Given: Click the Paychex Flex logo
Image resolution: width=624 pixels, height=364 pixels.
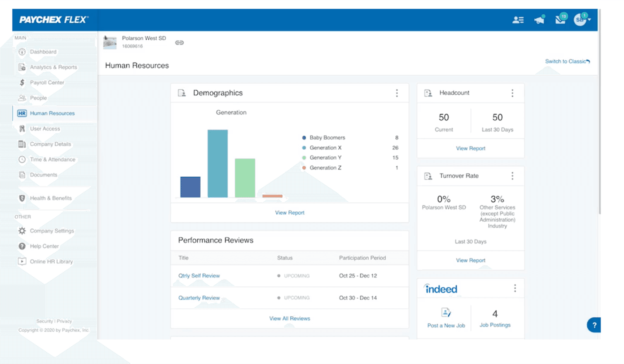Looking at the screenshot, I should click(x=54, y=20).
